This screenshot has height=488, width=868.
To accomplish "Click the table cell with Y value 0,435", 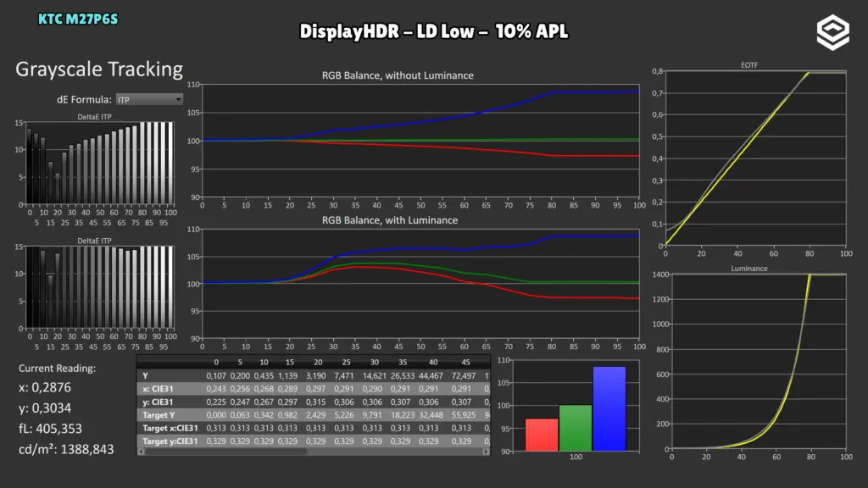I will click(x=264, y=375).
